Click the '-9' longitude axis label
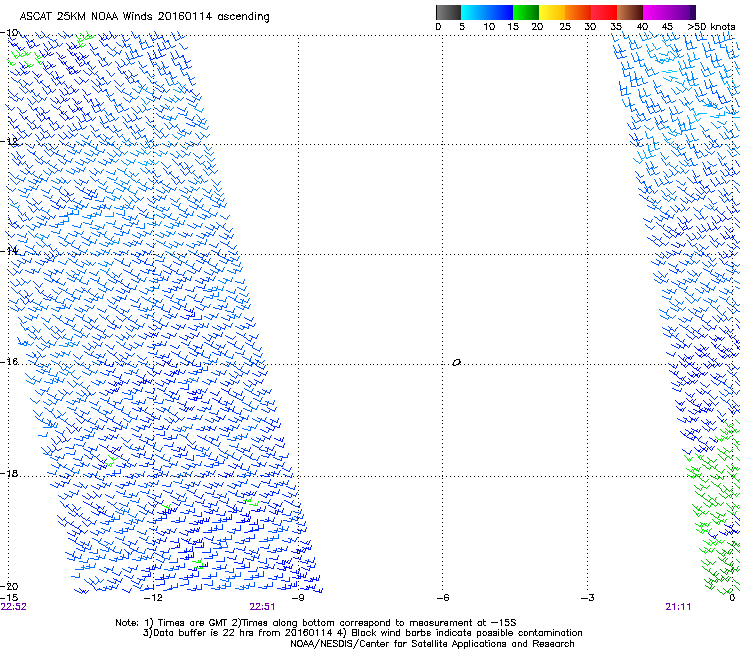The height and width of the screenshot is (650, 740). [x=298, y=598]
